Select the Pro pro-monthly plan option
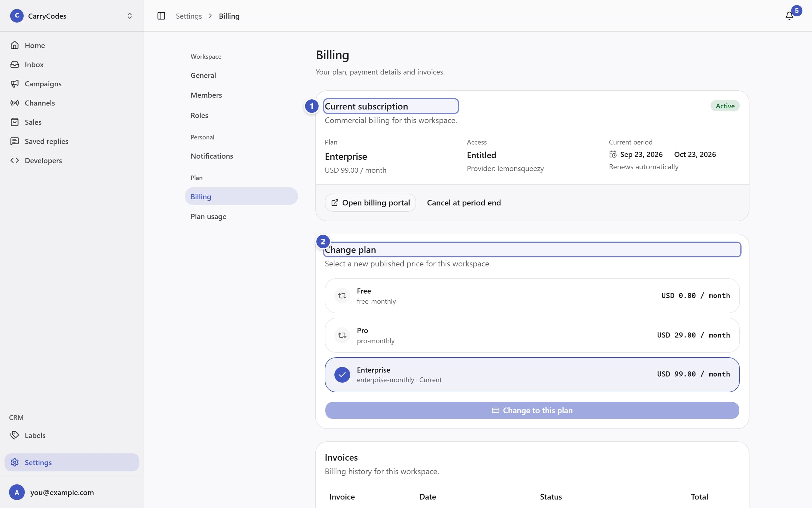This screenshot has height=508, width=812. click(532, 335)
